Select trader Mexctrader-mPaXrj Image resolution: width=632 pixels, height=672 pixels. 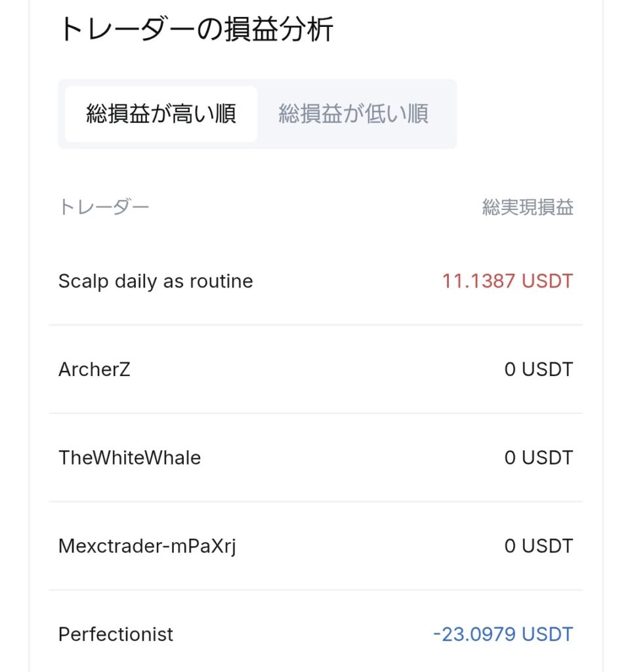pos(147,546)
